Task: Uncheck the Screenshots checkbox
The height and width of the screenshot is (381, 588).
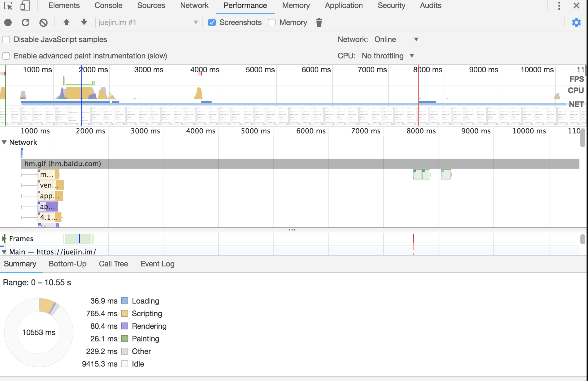Action: tap(212, 22)
